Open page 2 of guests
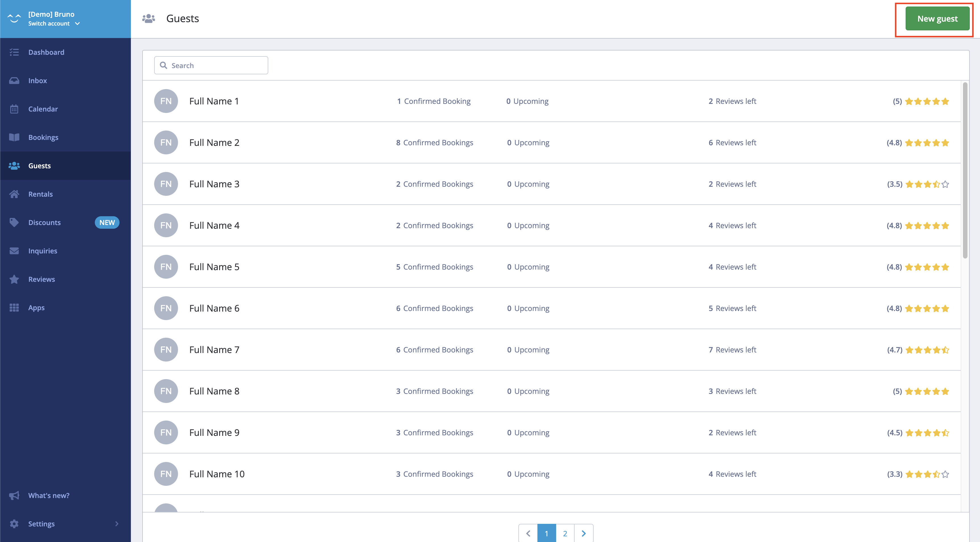 pos(565,533)
